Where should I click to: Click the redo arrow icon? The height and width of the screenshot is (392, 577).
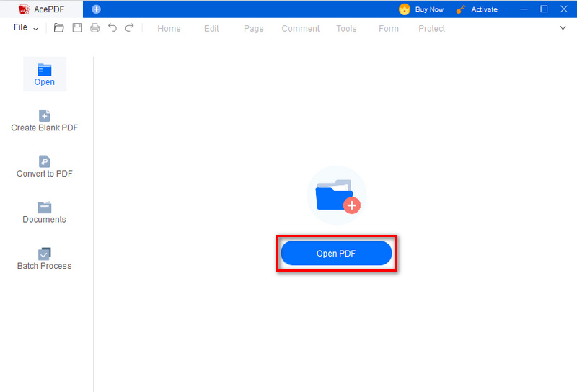(x=130, y=28)
